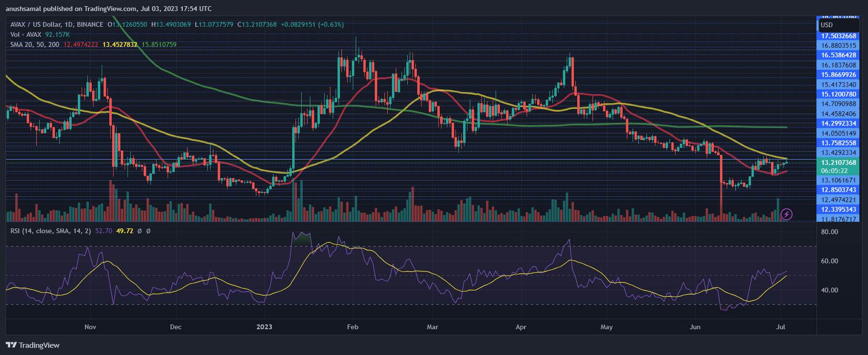This screenshot has width=868, height=355.
Task: Click the Jul marker on time axis
Action: point(781,327)
